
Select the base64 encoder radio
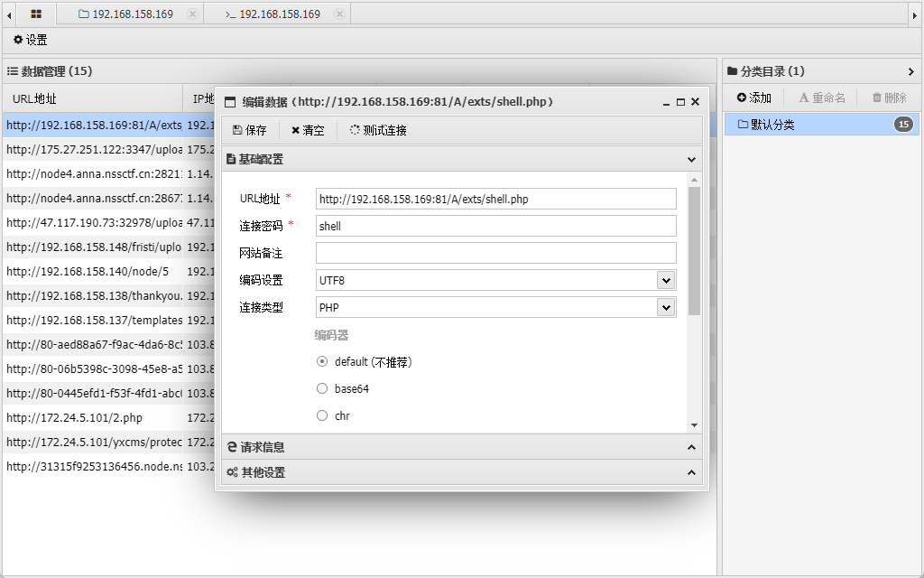click(x=322, y=389)
